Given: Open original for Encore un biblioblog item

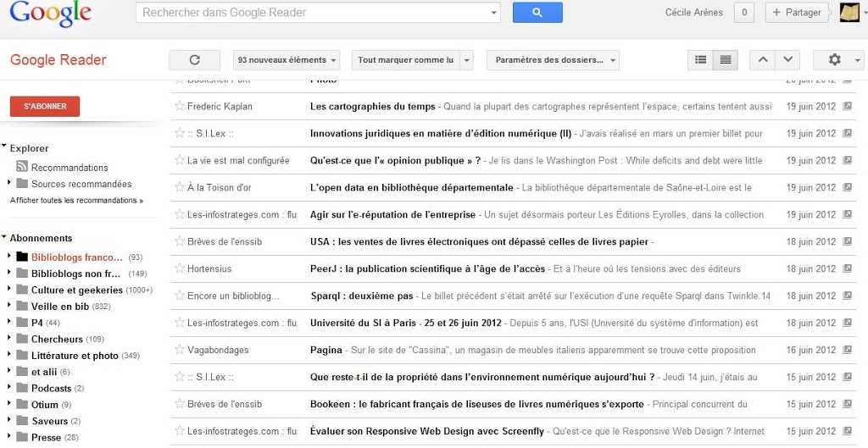Looking at the screenshot, I should [x=847, y=296].
